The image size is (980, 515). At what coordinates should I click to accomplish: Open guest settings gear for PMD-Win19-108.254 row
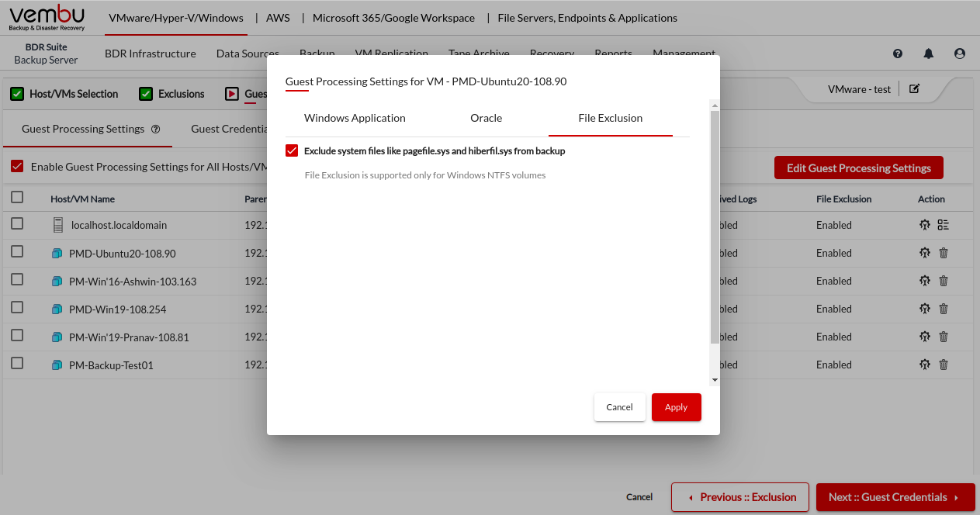click(x=924, y=309)
